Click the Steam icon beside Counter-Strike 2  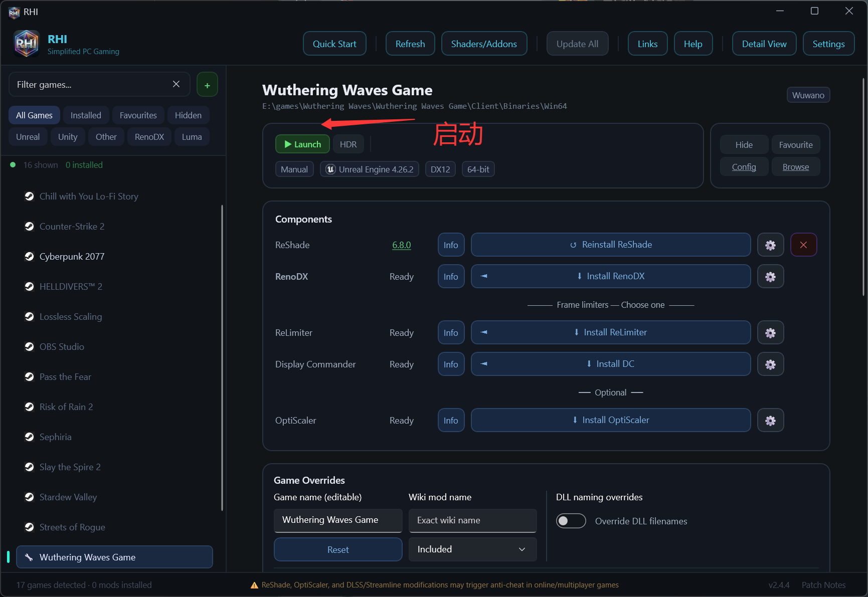point(29,227)
